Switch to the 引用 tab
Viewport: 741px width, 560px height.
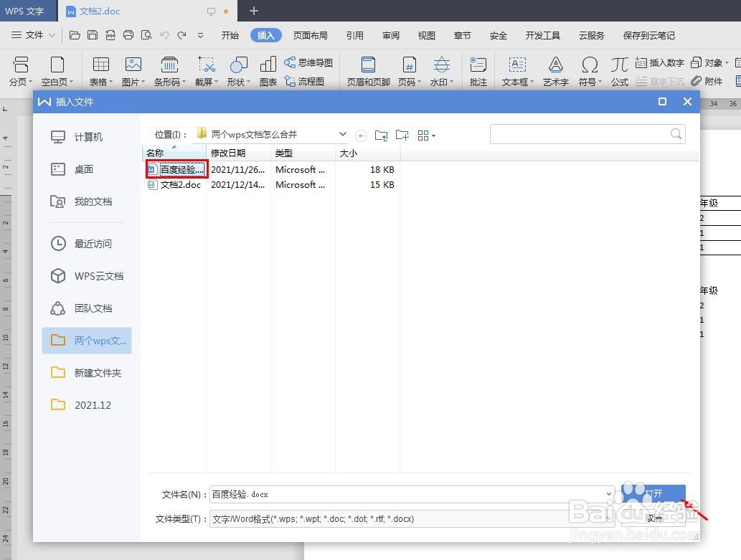pyautogui.click(x=354, y=35)
